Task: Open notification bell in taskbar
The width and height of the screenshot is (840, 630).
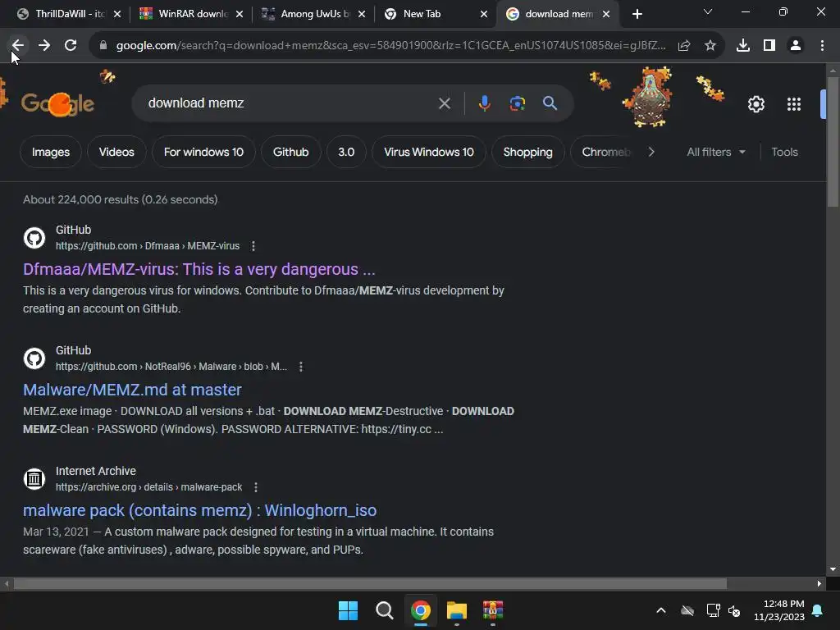Action: coord(818,610)
